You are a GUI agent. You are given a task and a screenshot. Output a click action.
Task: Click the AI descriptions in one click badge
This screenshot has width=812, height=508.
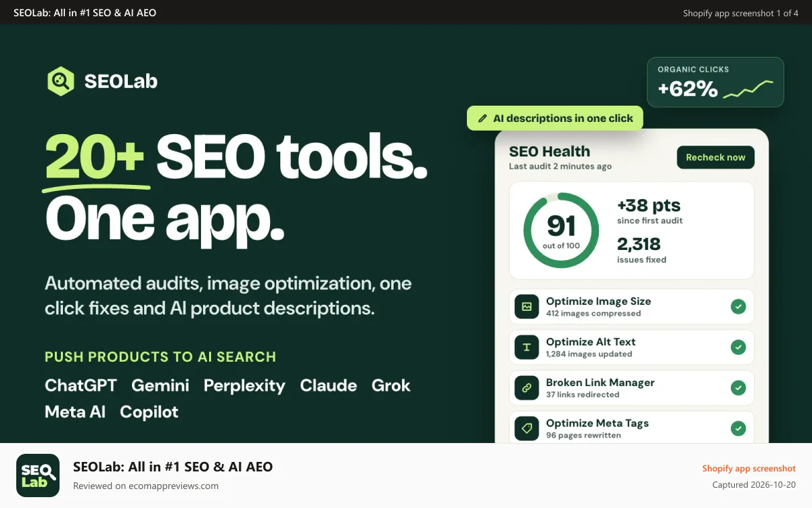(x=555, y=119)
